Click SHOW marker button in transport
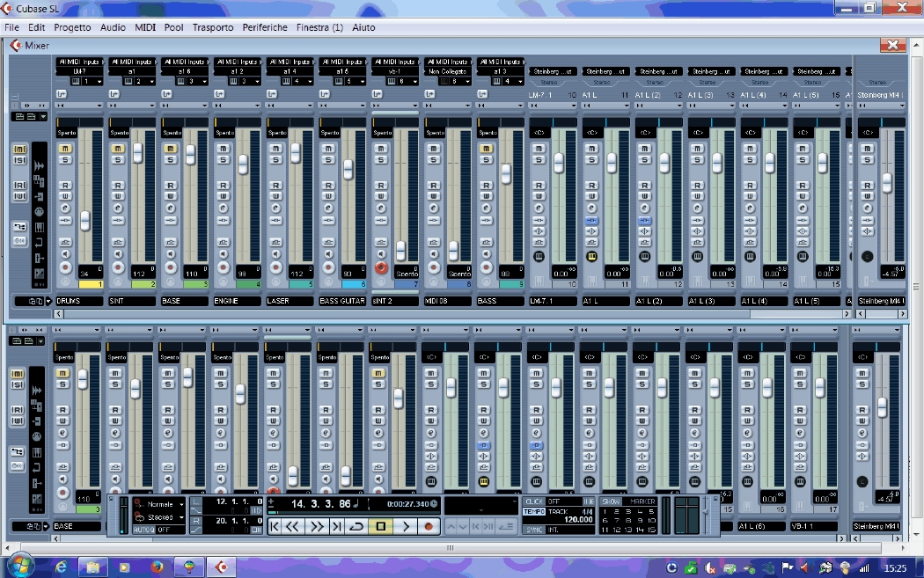The image size is (924, 578). [611, 501]
